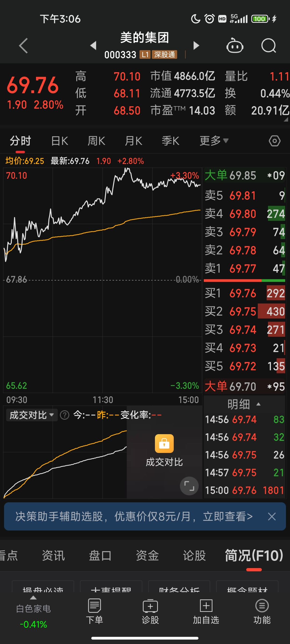Tap the 大单 69.85 row
290x644 pixels.
pyautogui.click(x=244, y=175)
